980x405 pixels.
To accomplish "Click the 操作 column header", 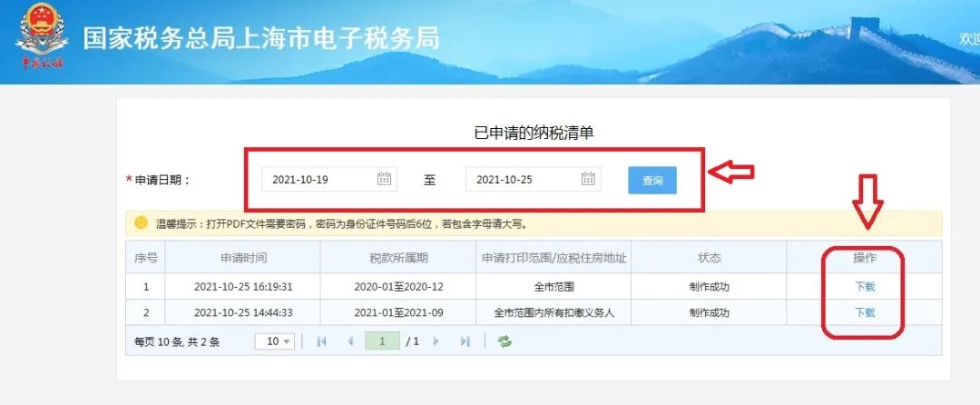I will click(x=865, y=258).
